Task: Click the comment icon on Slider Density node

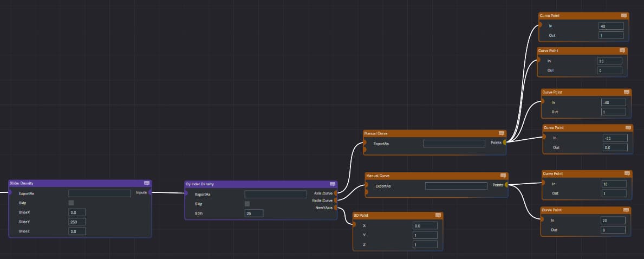Action: (x=147, y=183)
